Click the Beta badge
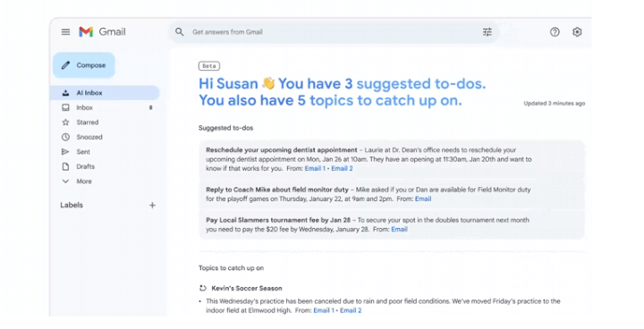Screen dimensions: 644x329 (x=209, y=66)
